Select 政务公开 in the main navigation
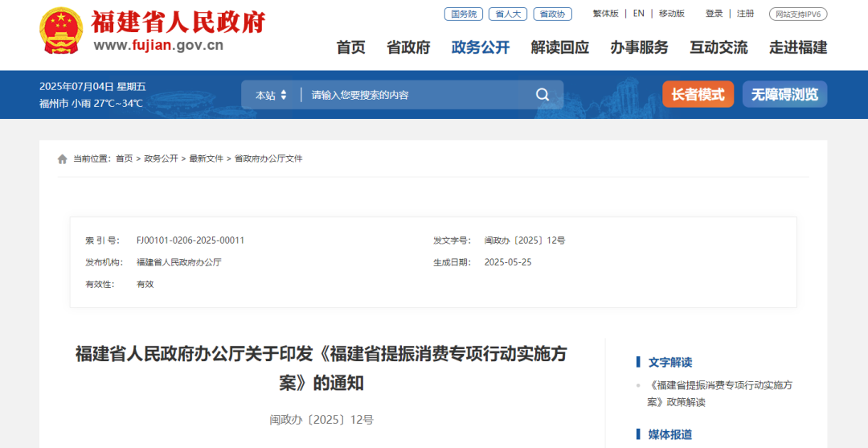This screenshot has height=448, width=868. tap(481, 47)
